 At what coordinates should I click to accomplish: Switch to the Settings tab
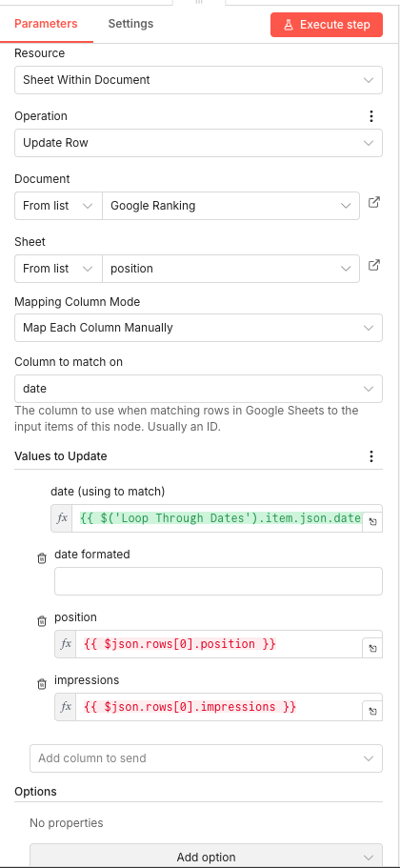(x=130, y=24)
